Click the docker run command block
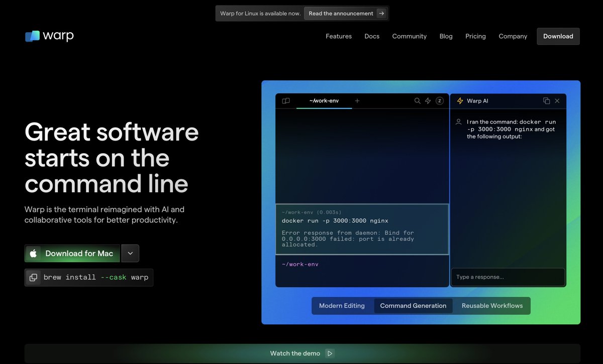This screenshot has width=603, height=364. tap(362, 229)
